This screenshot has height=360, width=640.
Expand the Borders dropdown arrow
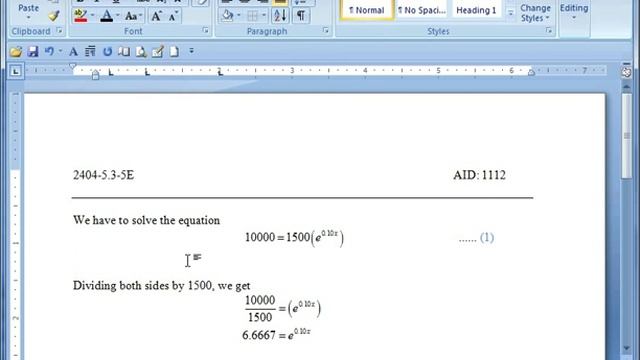coord(264,16)
